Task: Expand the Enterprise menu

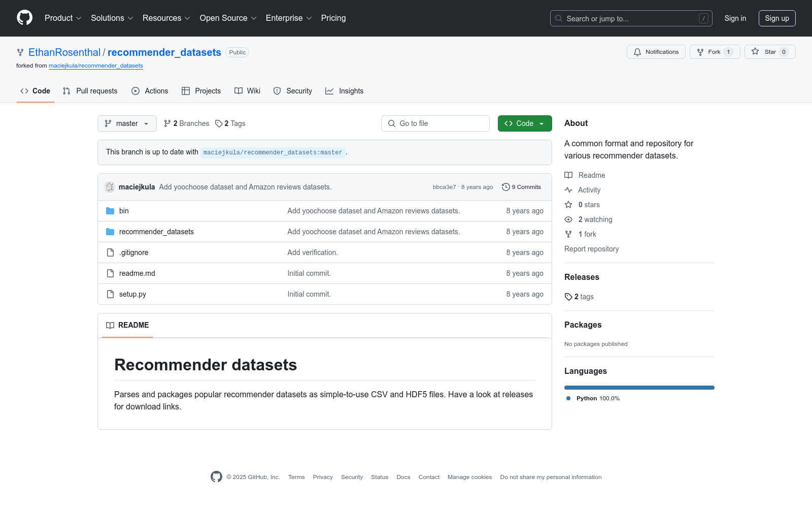Action: pyautogui.click(x=289, y=18)
